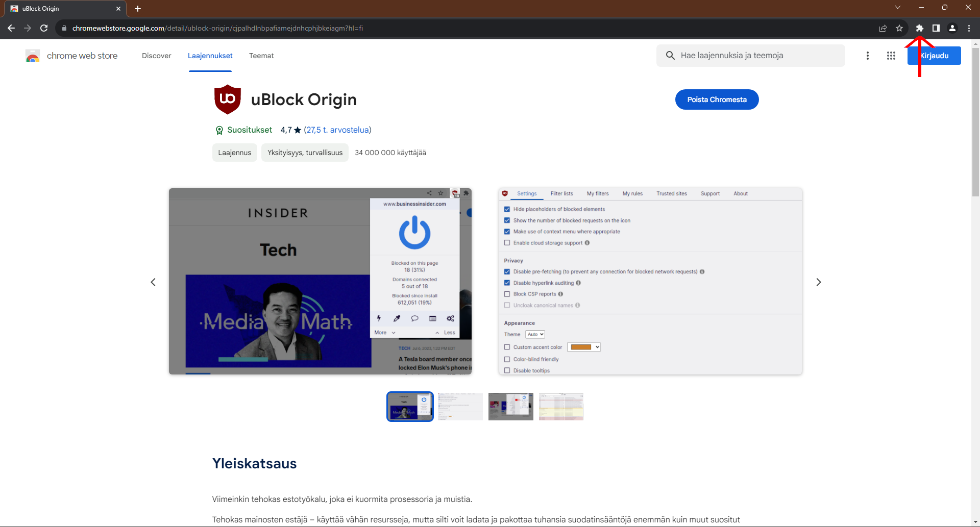Open a new browser tab

point(138,9)
